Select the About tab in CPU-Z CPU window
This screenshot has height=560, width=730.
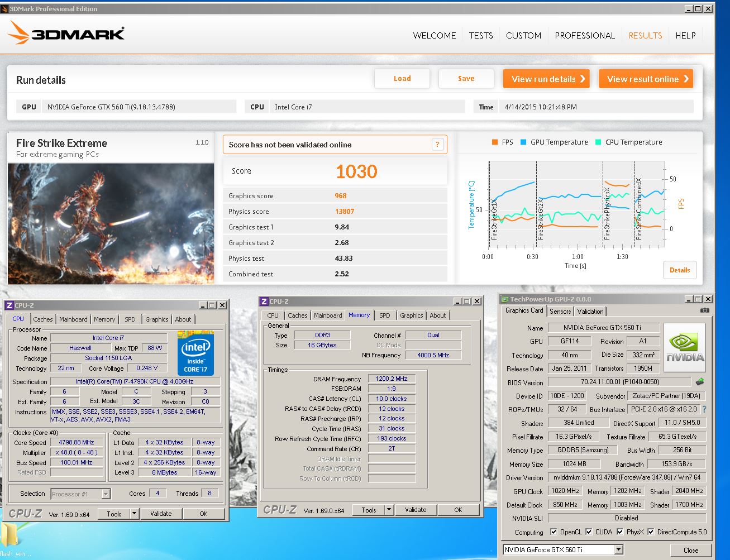click(x=183, y=319)
